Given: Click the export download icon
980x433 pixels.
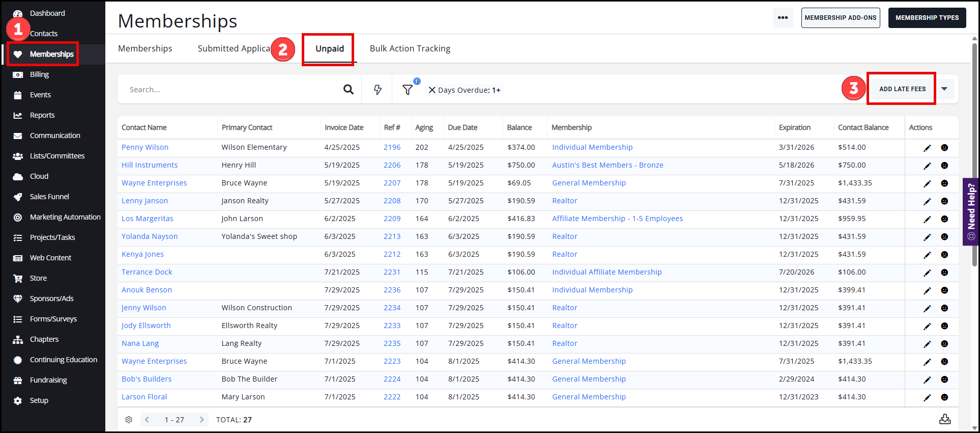Looking at the screenshot, I should point(944,419).
